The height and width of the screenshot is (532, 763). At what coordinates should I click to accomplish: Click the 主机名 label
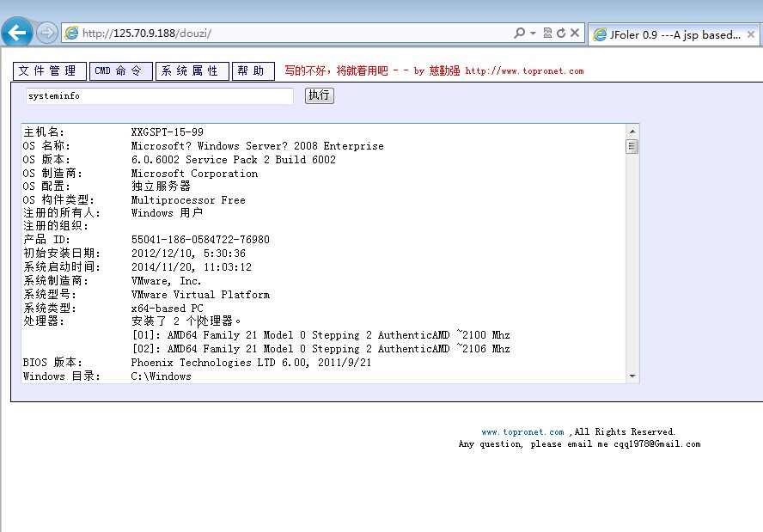[44, 131]
